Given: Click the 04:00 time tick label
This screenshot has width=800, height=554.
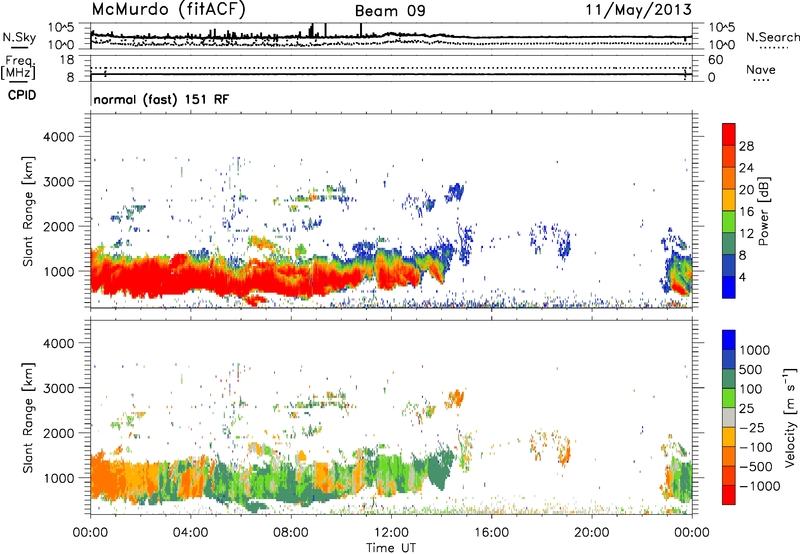Looking at the screenshot, I should [x=190, y=533].
